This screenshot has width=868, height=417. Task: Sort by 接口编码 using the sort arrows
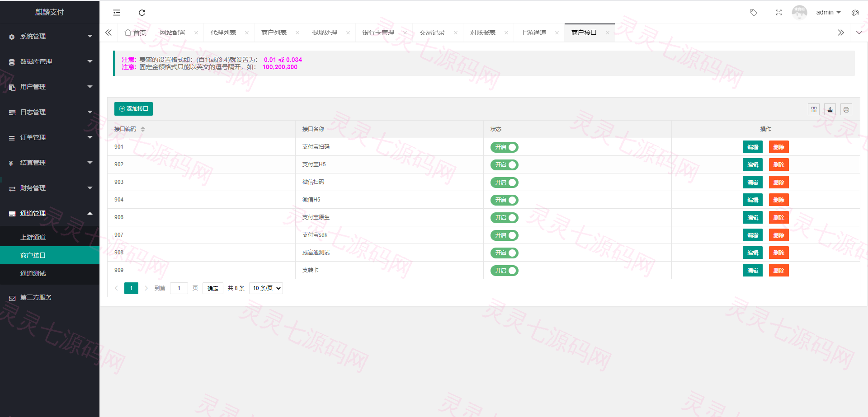coord(143,129)
